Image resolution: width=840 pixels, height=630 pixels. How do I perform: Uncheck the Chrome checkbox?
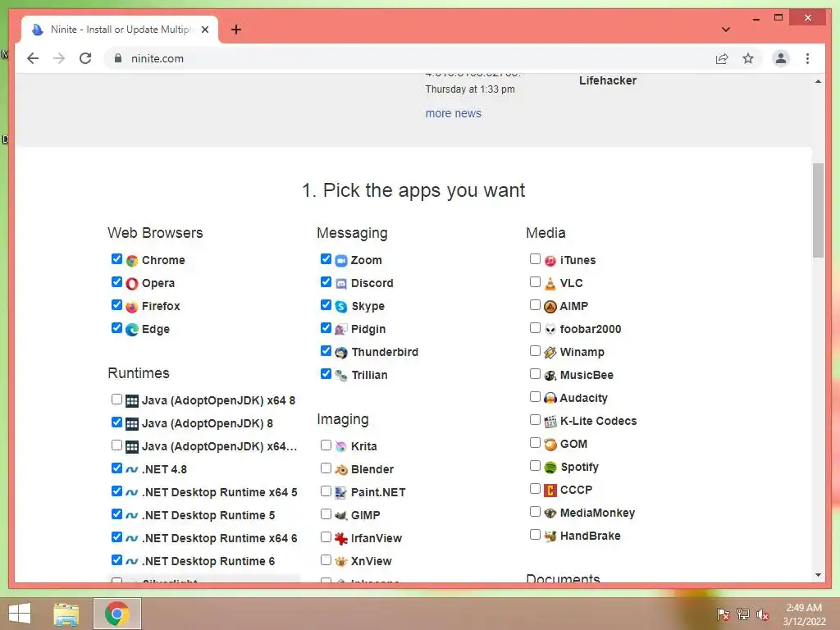click(116, 258)
